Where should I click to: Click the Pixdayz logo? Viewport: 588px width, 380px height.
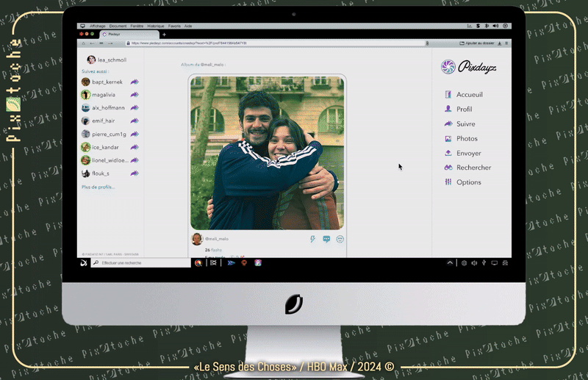(466, 67)
